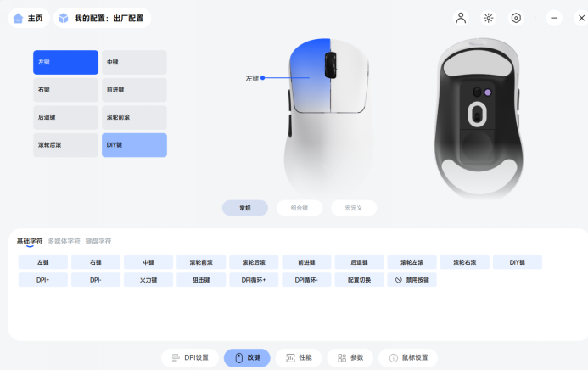This screenshot has width=588, height=370.
Task: Select the DIY键 in key list
Action: pos(134,145)
